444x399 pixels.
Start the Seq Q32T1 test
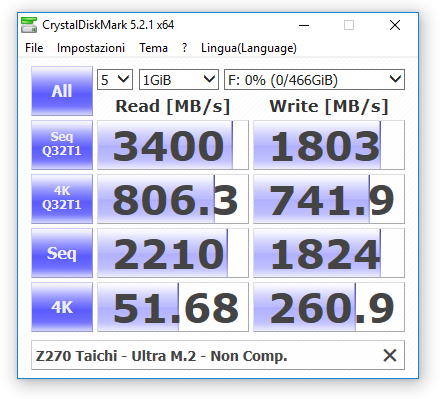pos(62,145)
